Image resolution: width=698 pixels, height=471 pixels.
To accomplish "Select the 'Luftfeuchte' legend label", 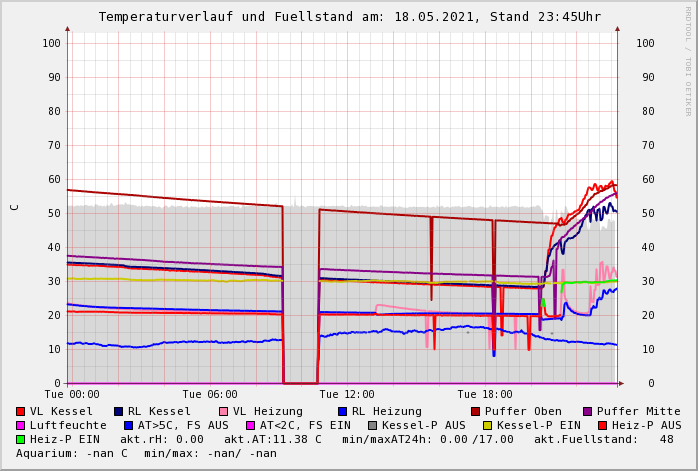I will 68,426.
